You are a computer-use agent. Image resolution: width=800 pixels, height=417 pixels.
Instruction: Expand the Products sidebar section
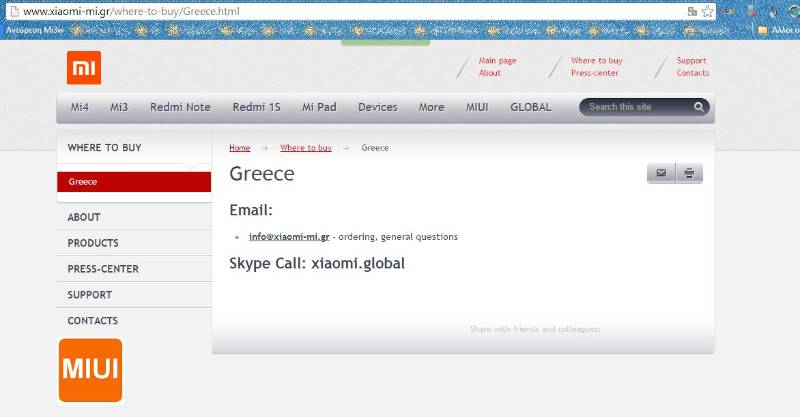93,243
